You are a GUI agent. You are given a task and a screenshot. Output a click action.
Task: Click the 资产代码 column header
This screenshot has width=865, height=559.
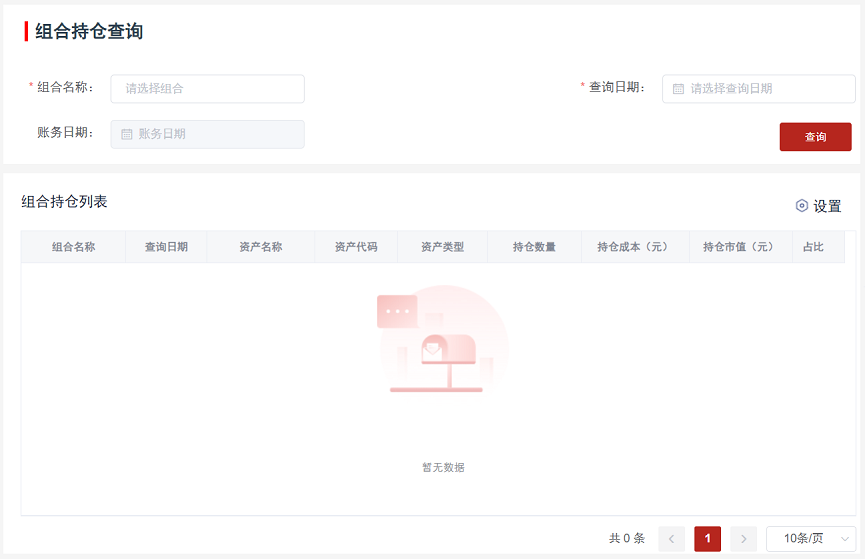[356, 247]
